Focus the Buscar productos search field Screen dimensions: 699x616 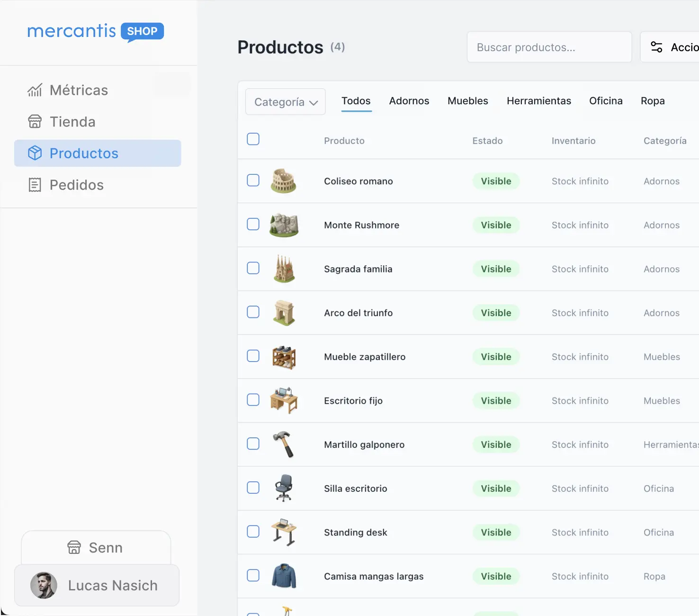point(549,47)
